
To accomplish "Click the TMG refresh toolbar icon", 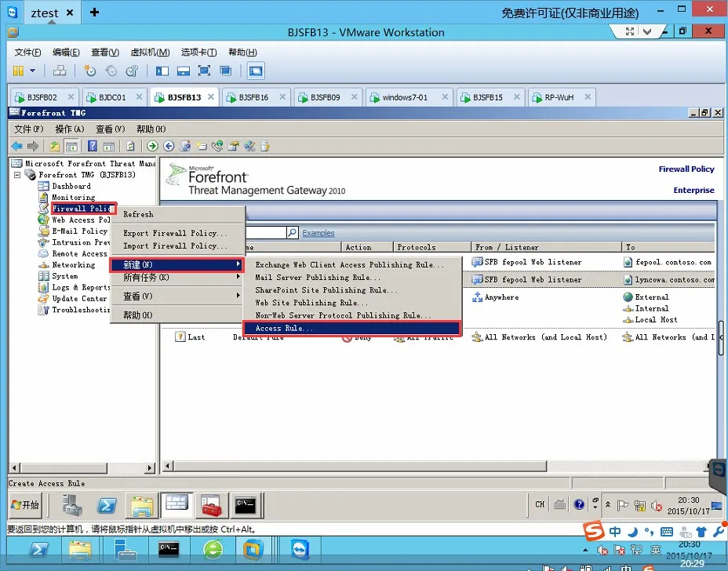I will (x=130, y=146).
